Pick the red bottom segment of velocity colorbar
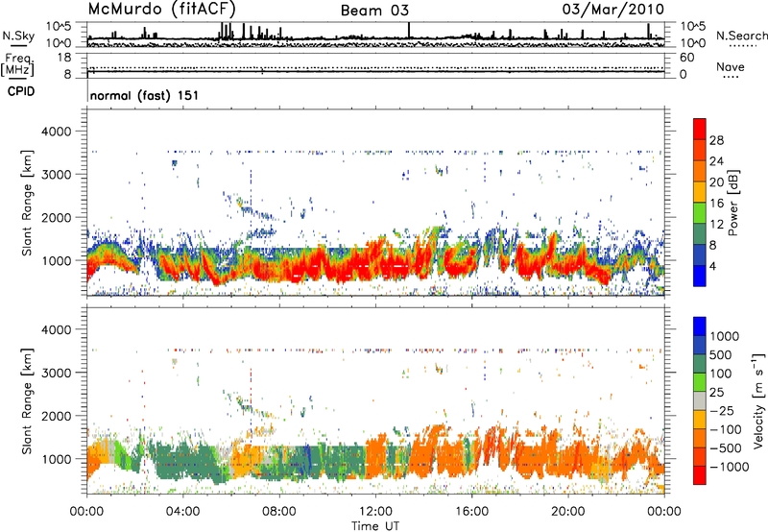Viewport: 768px width, 532px height. 700,475
